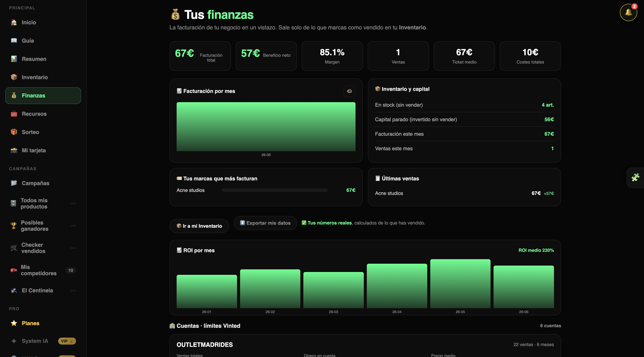Image resolution: width=644 pixels, height=357 pixels.
Task: Open Recursos sidebar item
Action: click(43, 114)
